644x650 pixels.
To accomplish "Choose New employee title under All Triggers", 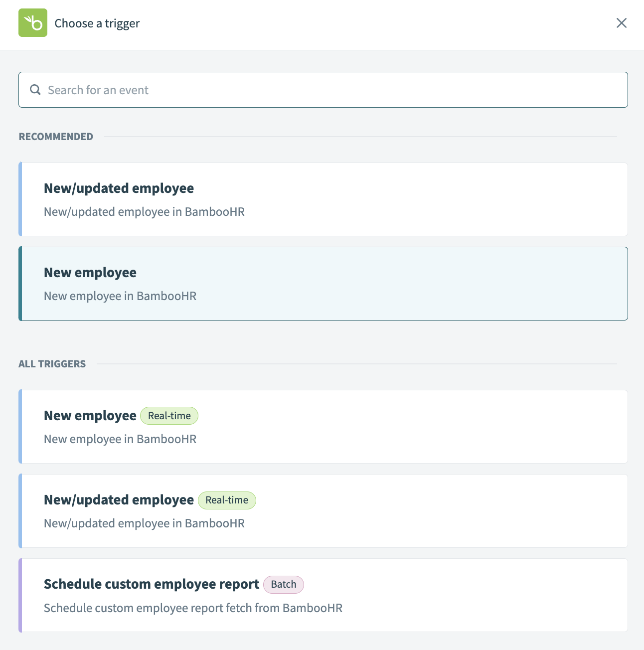I will pyautogui.click(x=90, y=416).
